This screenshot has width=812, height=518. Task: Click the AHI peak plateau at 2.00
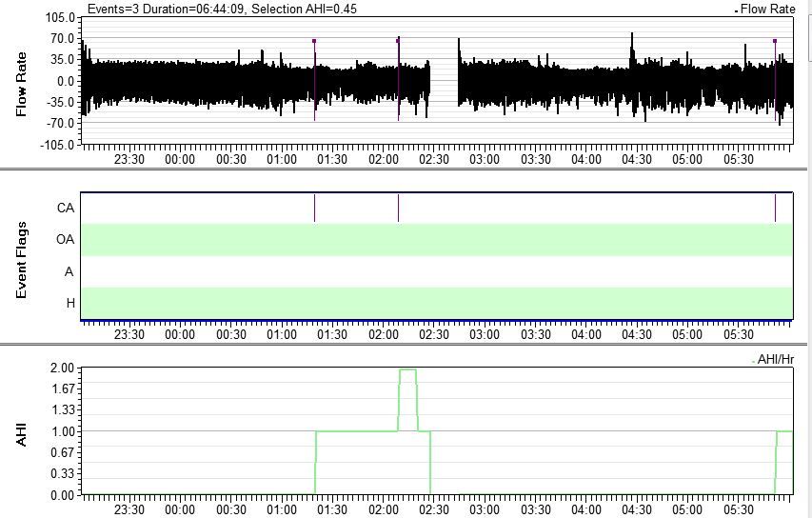(x=407, y=369)
